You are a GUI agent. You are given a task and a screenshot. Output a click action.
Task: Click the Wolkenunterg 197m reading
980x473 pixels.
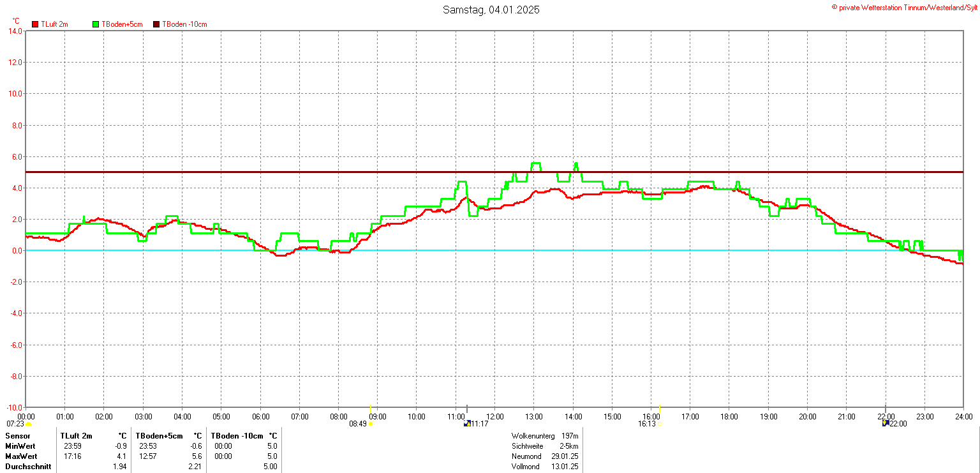tap(544, 436)
